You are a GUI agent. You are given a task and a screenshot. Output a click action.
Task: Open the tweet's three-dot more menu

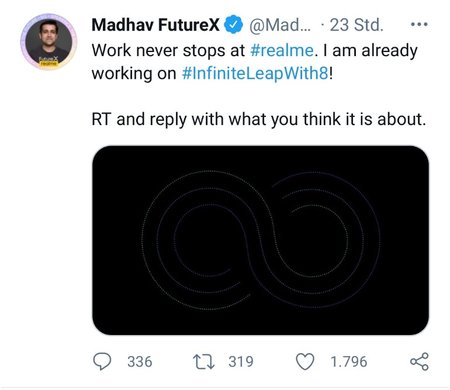(x=419, y=24)
